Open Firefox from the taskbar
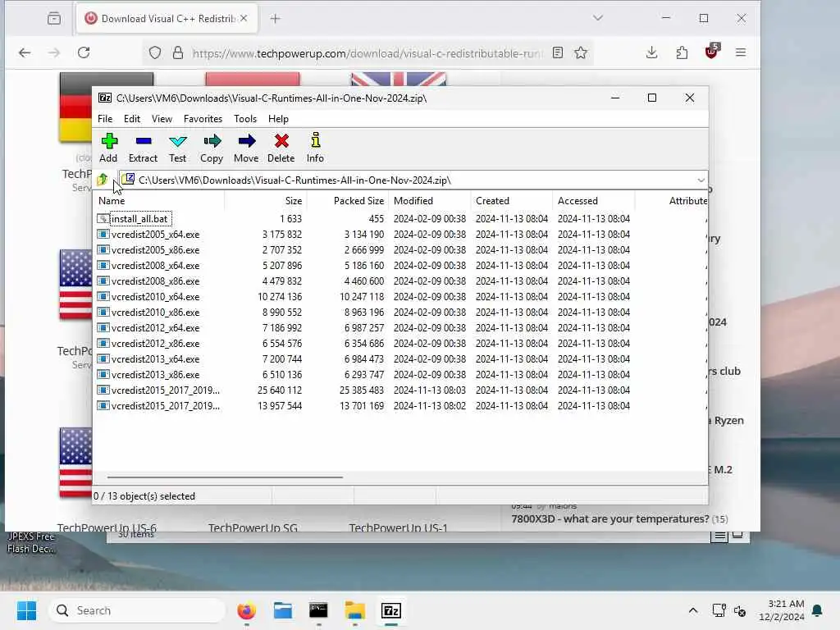The width and height of the screenshot is (840, 630). coord(246,610)
